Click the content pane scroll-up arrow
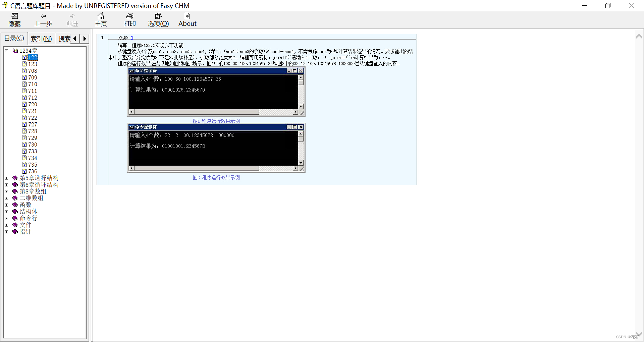 click(x=639, y=37)
